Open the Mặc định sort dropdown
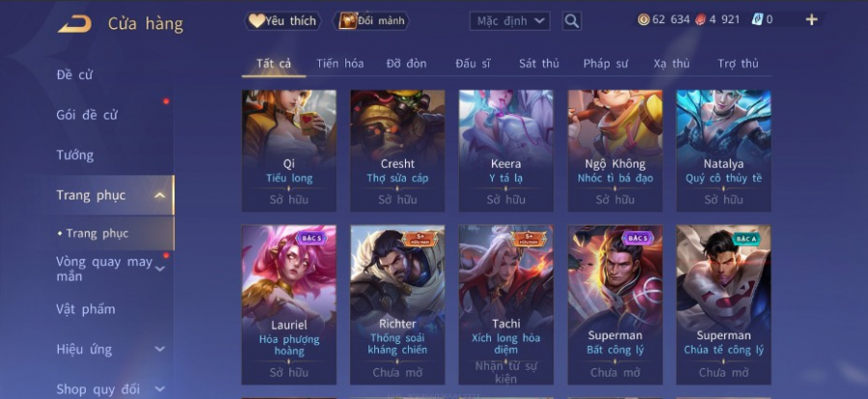Screen dimensions: 868x399 click(x=510, y=21)
